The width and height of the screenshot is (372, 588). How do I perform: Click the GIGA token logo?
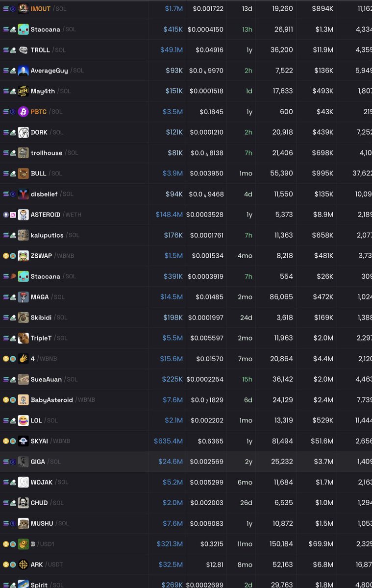click(23, 462)
